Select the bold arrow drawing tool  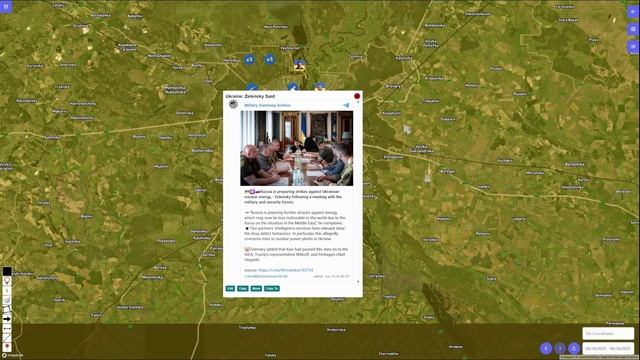pyautogui.click(x=7, y=319)
